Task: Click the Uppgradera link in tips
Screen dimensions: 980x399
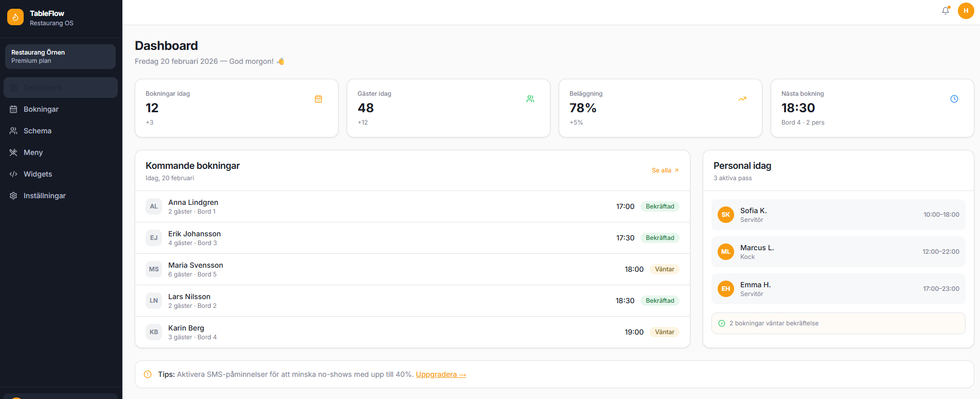Action: click(x=441, y=374)
